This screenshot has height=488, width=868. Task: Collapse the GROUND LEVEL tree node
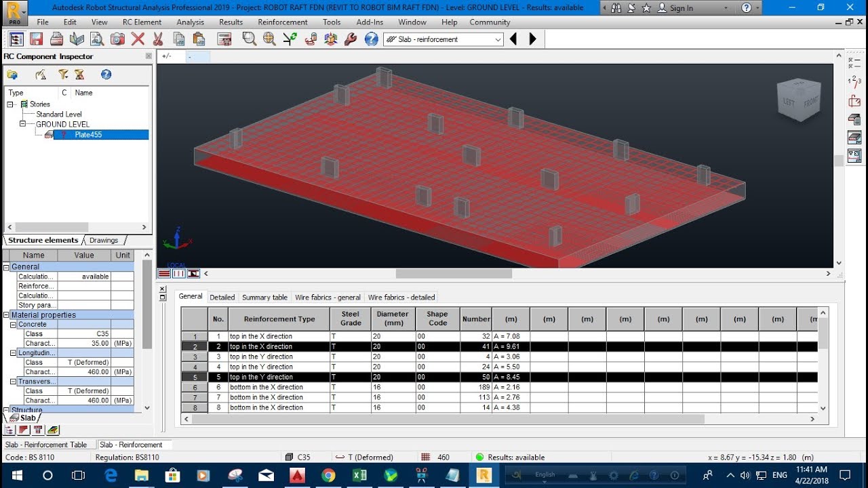point(21,124)
